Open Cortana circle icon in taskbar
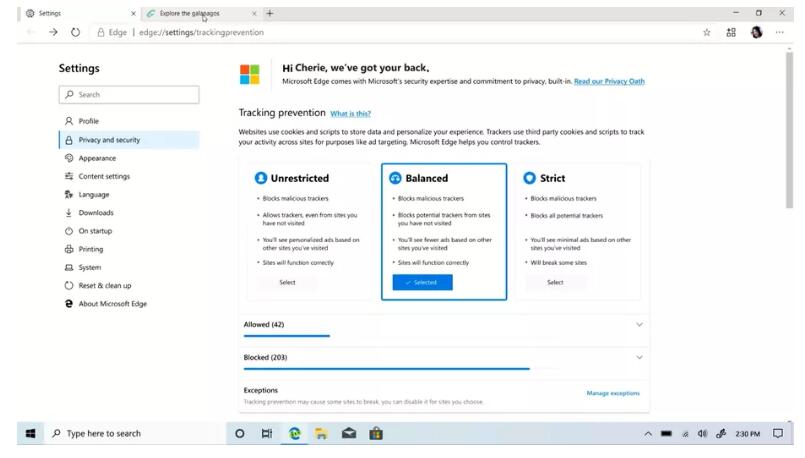The image size is (805, 458). (240, 434)
